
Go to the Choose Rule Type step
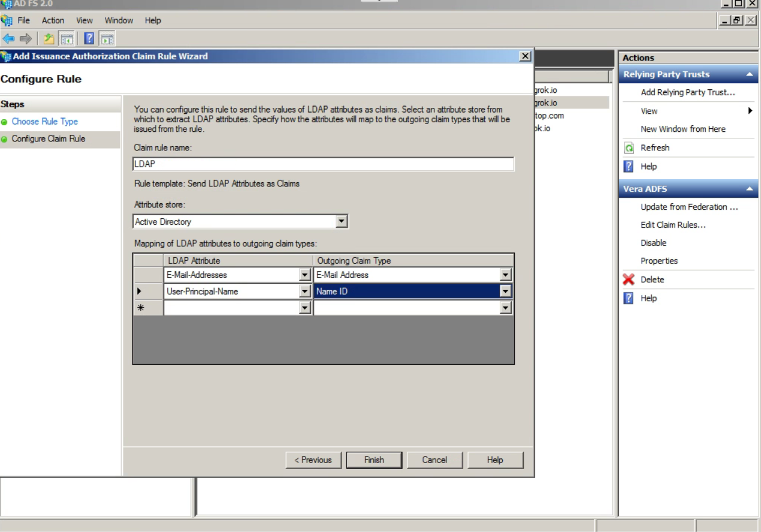45,122
